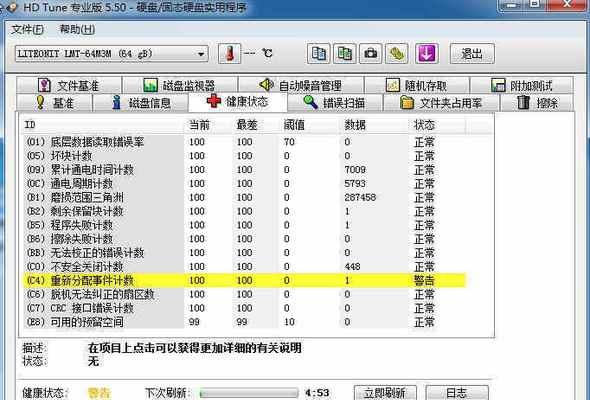Click the copy info to clipboard icon
Viewport: 590px width, 400px height.
(318, 53)
